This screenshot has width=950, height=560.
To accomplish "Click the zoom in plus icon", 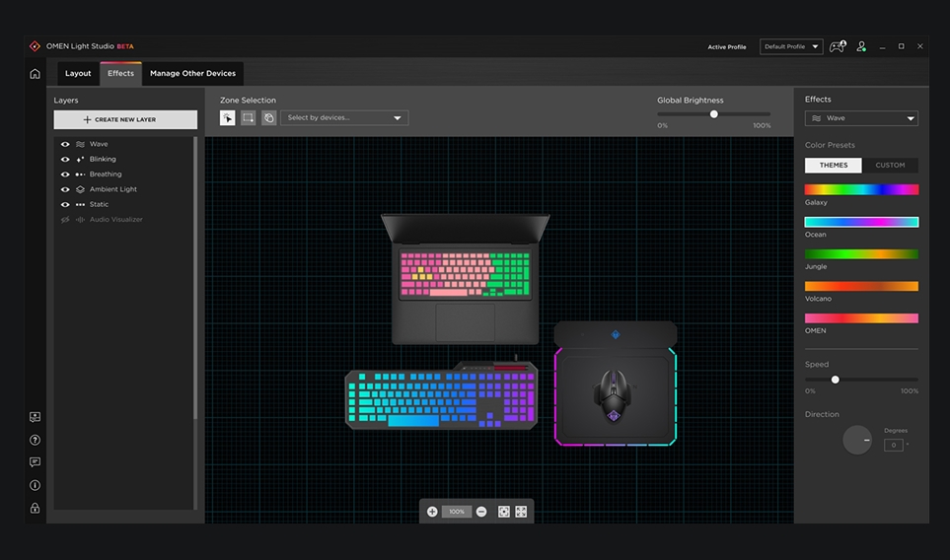I will click(x=432, y=512).
